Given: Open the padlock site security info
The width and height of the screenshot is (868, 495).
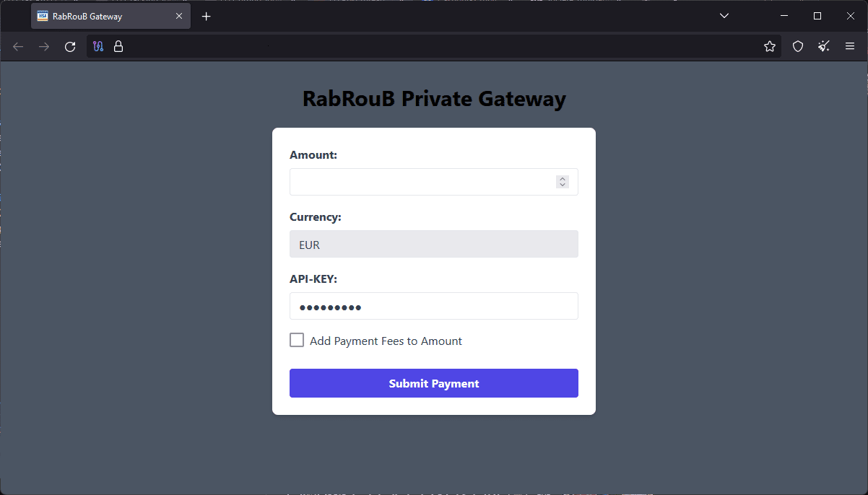Looking at the screenshot, I should coord(118,47).
